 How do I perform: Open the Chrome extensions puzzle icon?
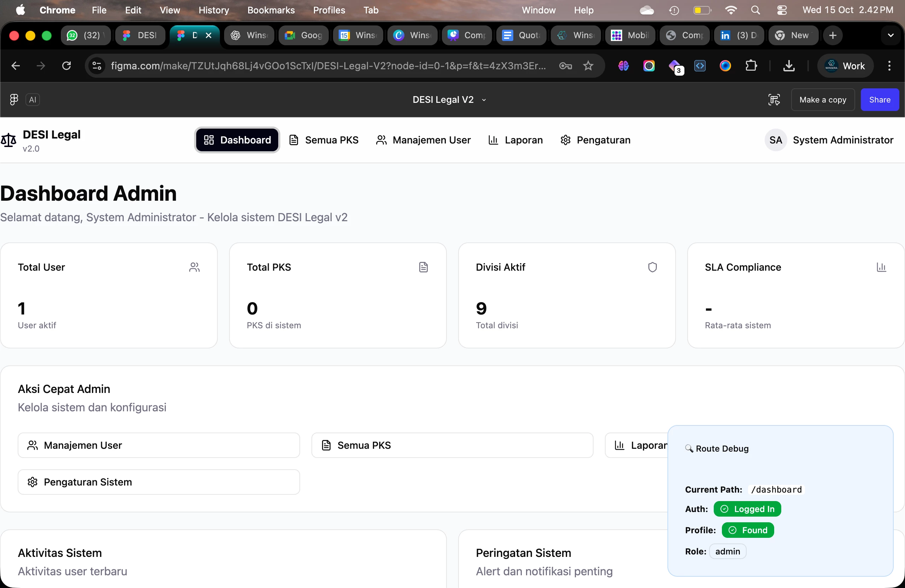(751, 66)
